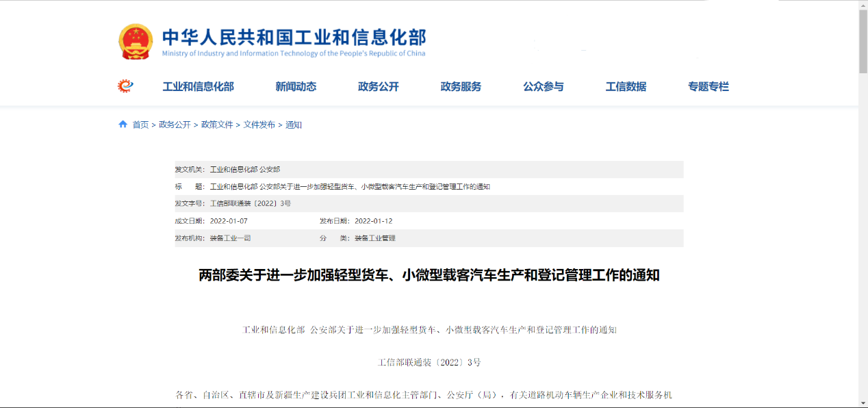Open the 工信数据 navigation menu
The image size is (868, 408).
click(x=626, y=86)
